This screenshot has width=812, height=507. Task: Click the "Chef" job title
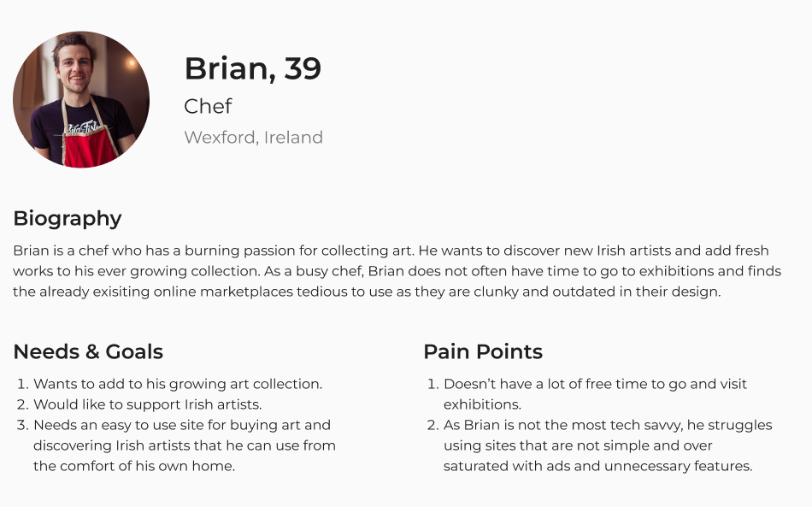pyautogui.click(x=208, y=107)
